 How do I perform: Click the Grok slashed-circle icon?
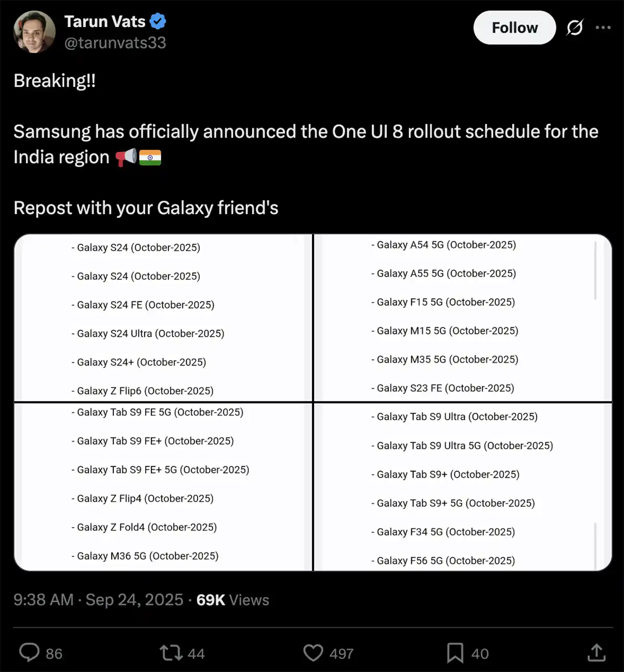coord(575,28)
